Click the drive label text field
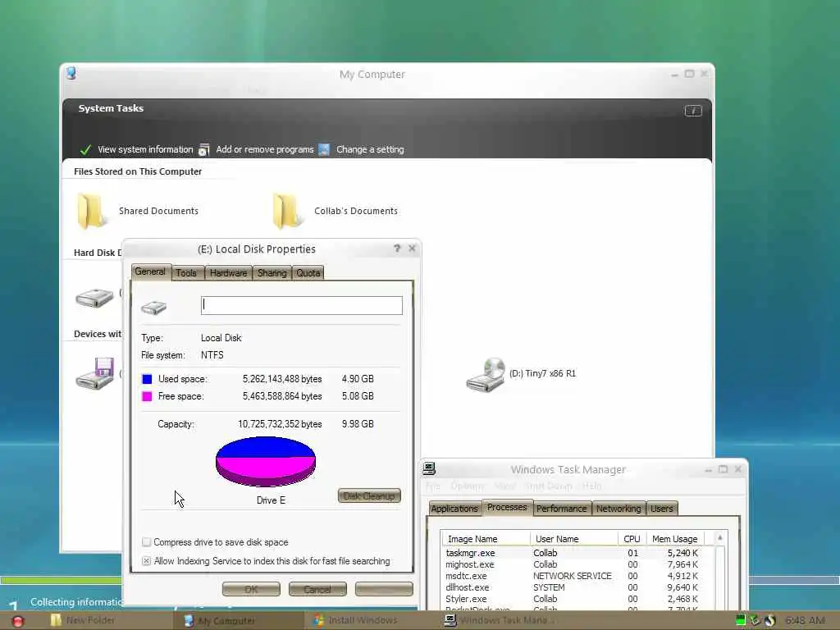This screenshot has width=840, height=630. 302,305
